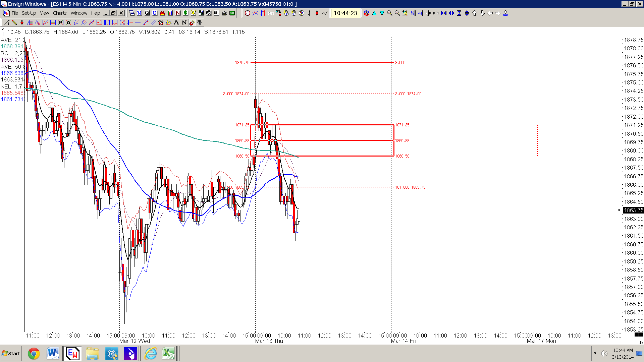Open Chrome from the taskbar
Image resolution: width=644 pixels, height=362 pixels.
click(34, 354)
